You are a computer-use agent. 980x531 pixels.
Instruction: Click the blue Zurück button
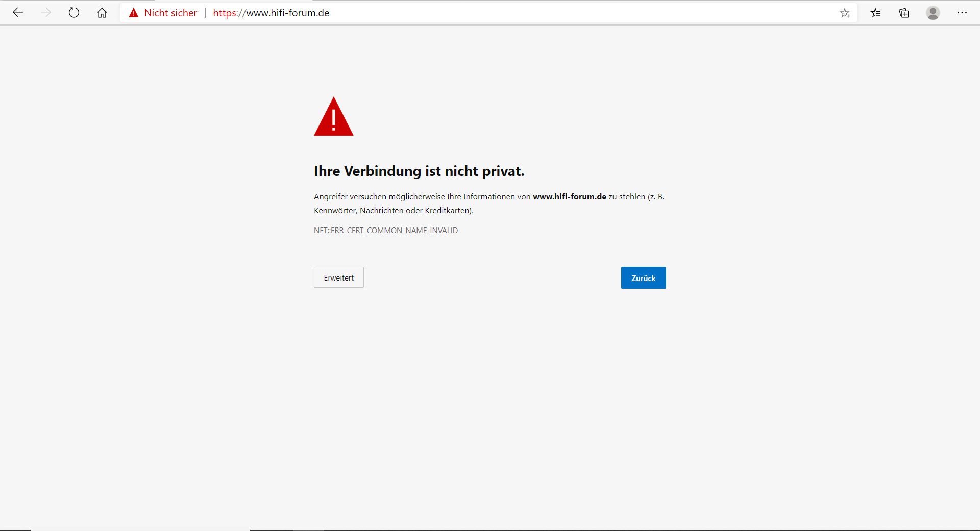(x=643, y=278)
